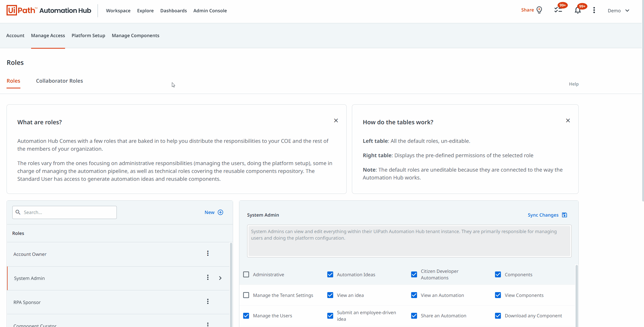Click the Sync Changes button

tap(547, 215)
